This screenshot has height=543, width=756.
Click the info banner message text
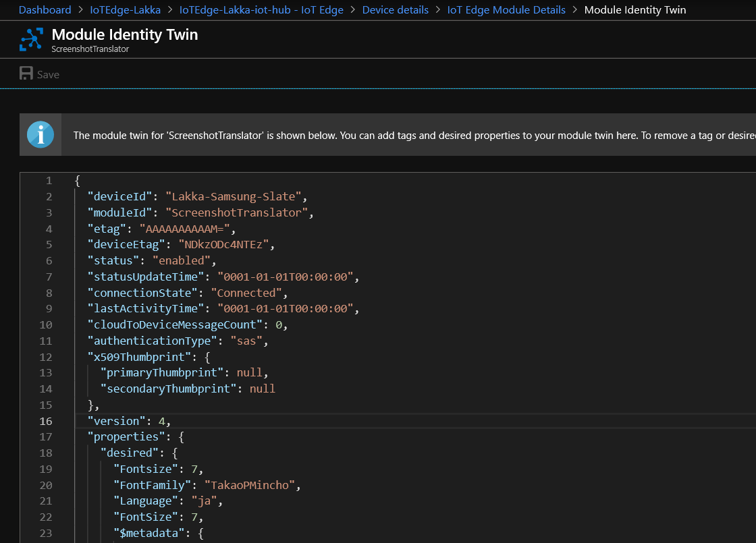pyautogui.click(x=414, y=136)
